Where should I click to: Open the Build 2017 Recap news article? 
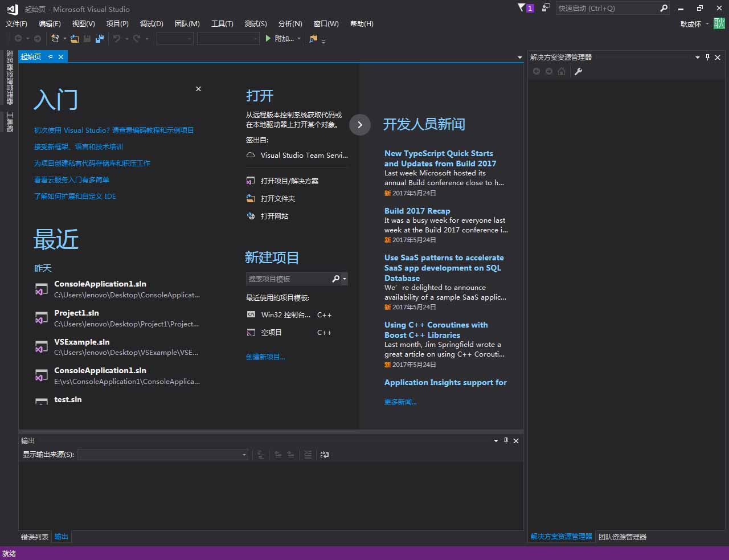click(x=417, y=211)
